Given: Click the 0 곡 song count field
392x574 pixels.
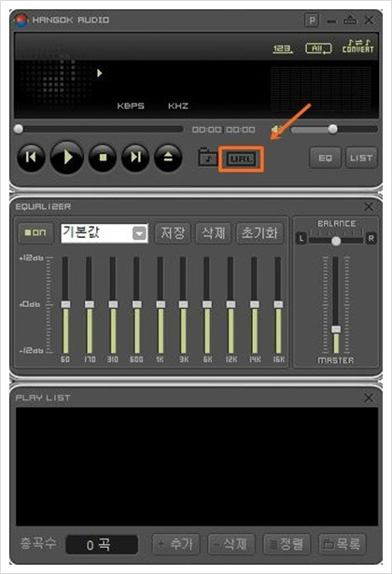Looking at the screenshot, I should [x=102, y=545].
